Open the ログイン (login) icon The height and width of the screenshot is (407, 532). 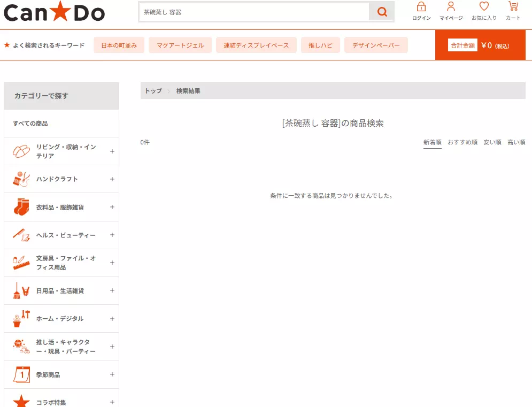pos(421,7)
